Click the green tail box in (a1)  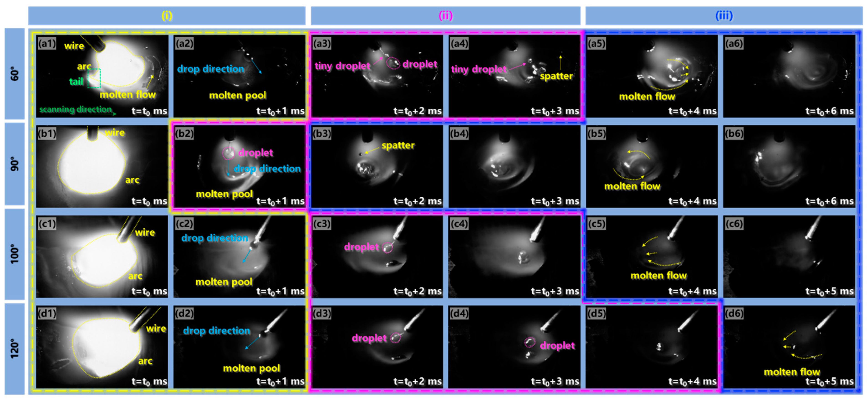click(94, 78)
